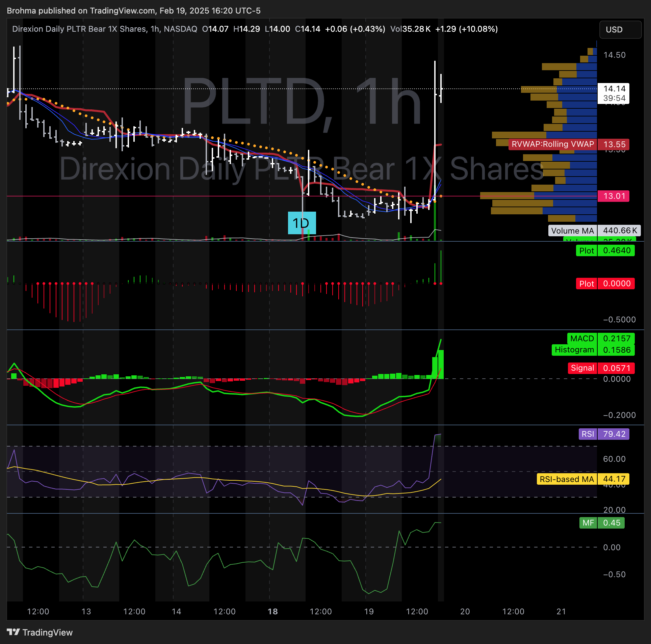
Task: Click the 14.14 current price label
Action: 614,89
